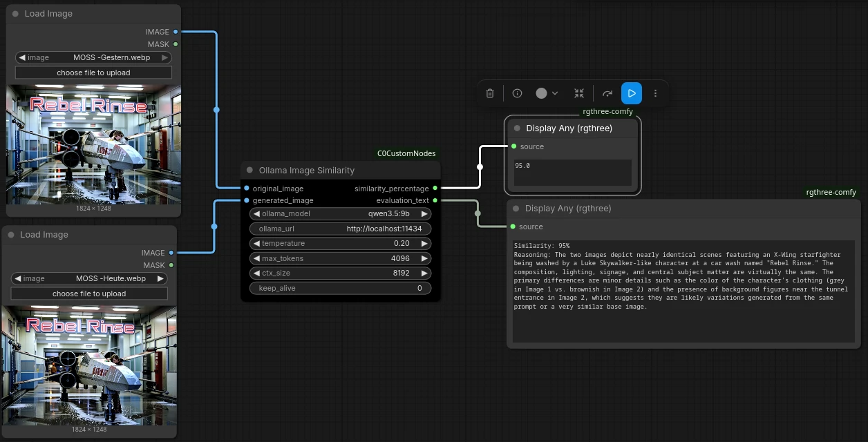
Task: Open the node color picker swatch
Action: pos(542,93)
